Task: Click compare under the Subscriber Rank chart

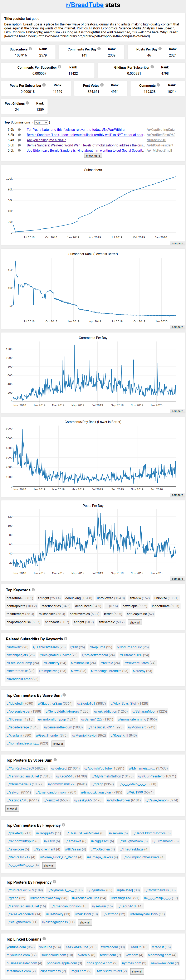Action: click(x=177, y=327)
